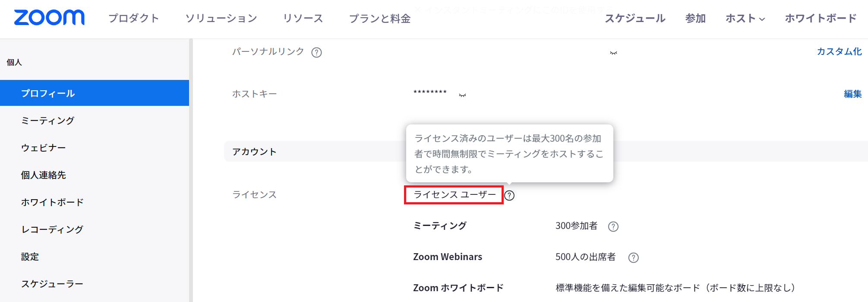Open ホワイトボード from the top navigation

click(820, 19)
